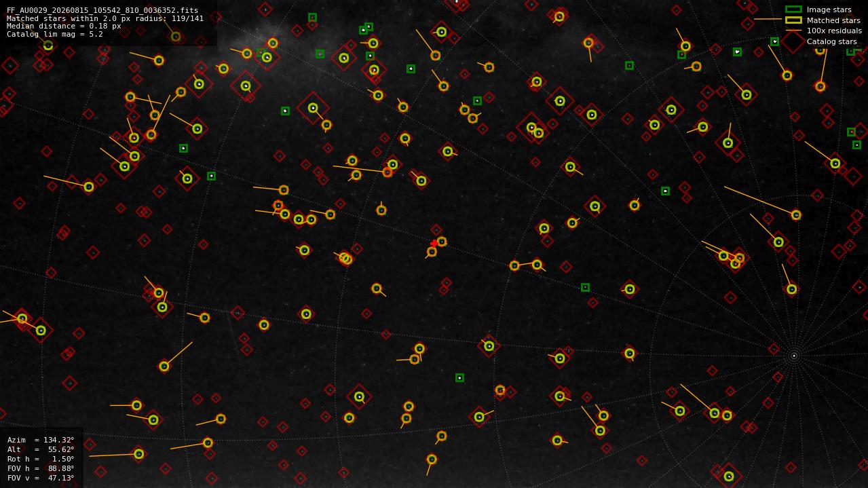The width and height of the screenshot is (868, 488).
Task: Click the yellow Matched stars legend box
Action: (793, 20)
